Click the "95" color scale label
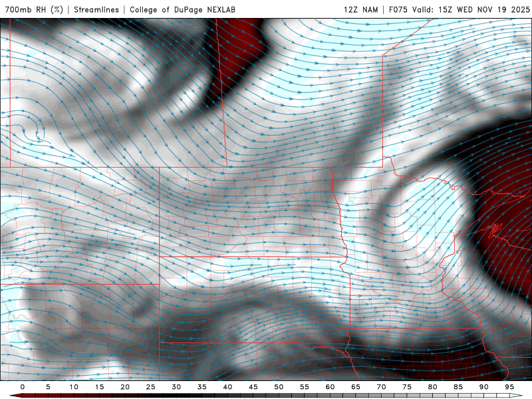The width and height of the screenshot is (532, 399). (509, 387)
